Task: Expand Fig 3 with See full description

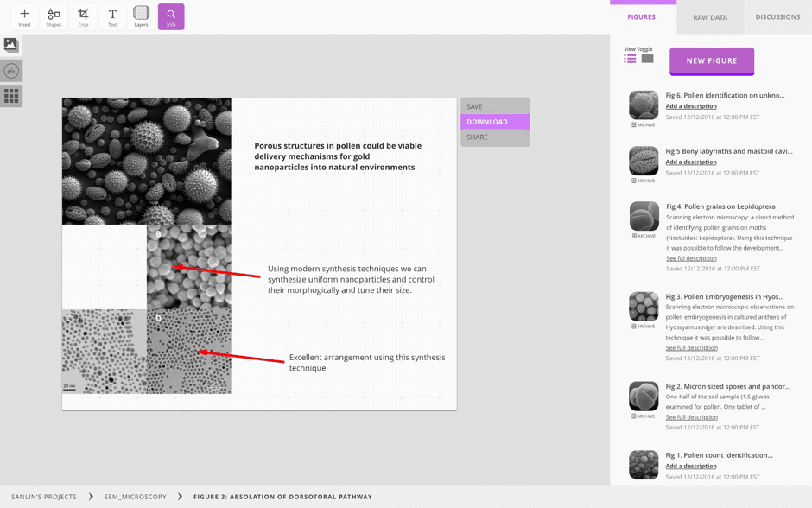Action: (691, 348)
